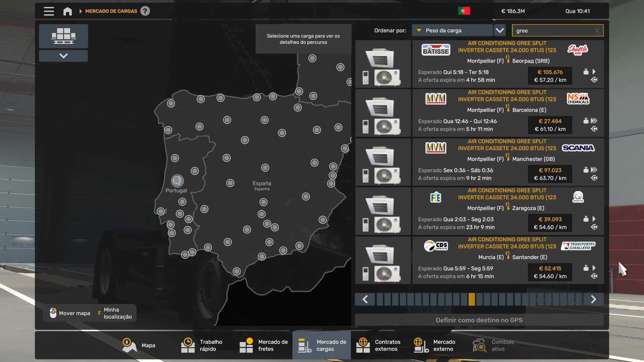This screenshot has height=362, width=644.
Task: Toggle sort order arrow button
Action: pos(500,31)
